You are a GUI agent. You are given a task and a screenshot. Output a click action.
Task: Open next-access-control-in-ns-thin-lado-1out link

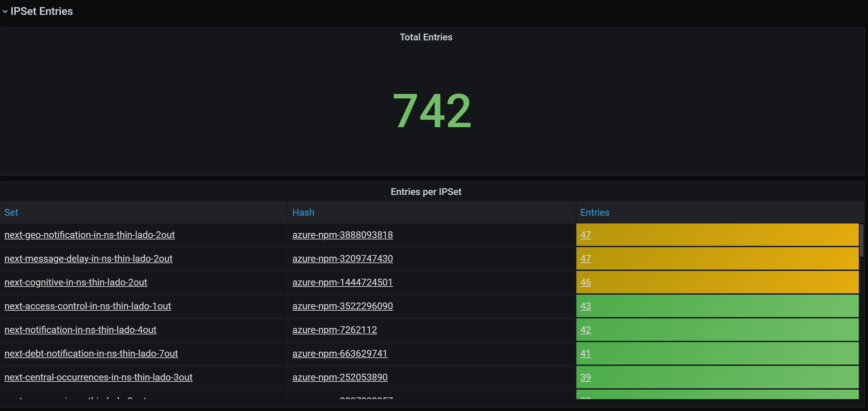tap(87, 306)
